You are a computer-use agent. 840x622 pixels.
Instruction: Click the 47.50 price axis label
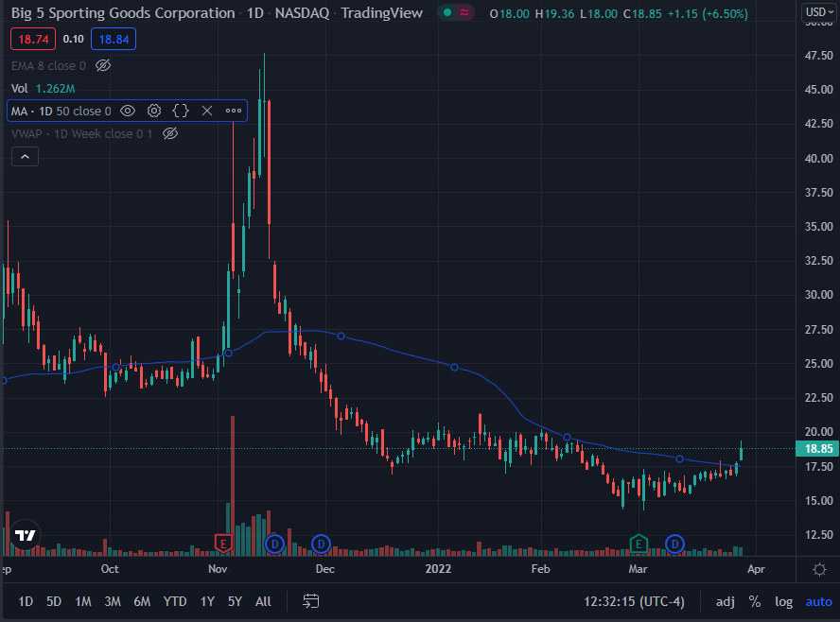pyautogui.click(x=818, y=56)
